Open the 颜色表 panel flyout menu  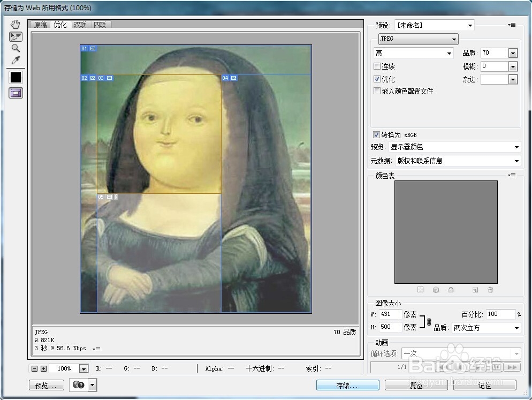512,175
